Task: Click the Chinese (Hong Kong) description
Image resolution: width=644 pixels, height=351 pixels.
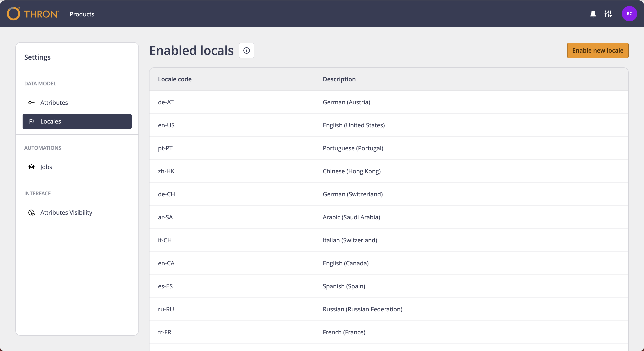Action: pyautogui.click(x=352, y=171)
